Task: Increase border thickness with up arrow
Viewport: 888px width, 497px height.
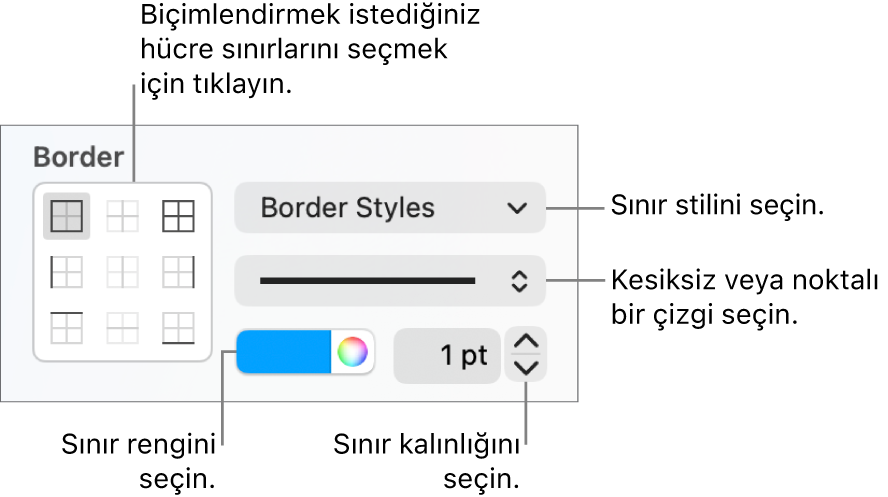Action: (x=526, y=341)
